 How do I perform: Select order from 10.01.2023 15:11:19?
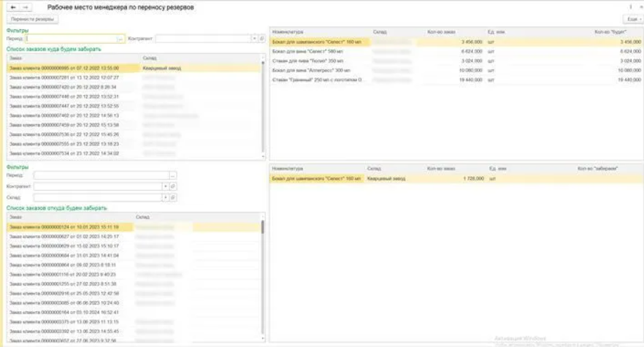pos(134,227)
